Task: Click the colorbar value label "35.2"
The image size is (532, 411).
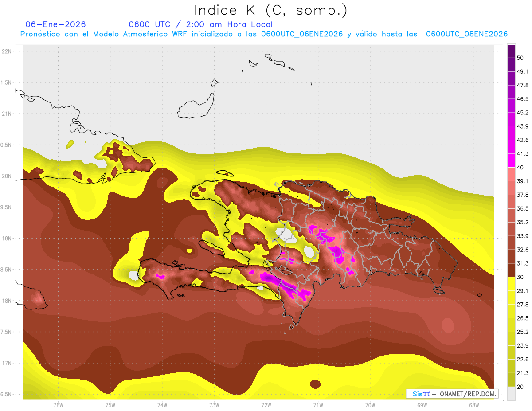Action: coord(522,222)
